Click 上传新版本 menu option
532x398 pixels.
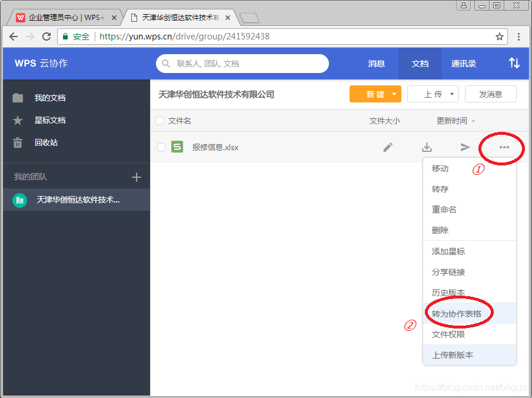470,355
